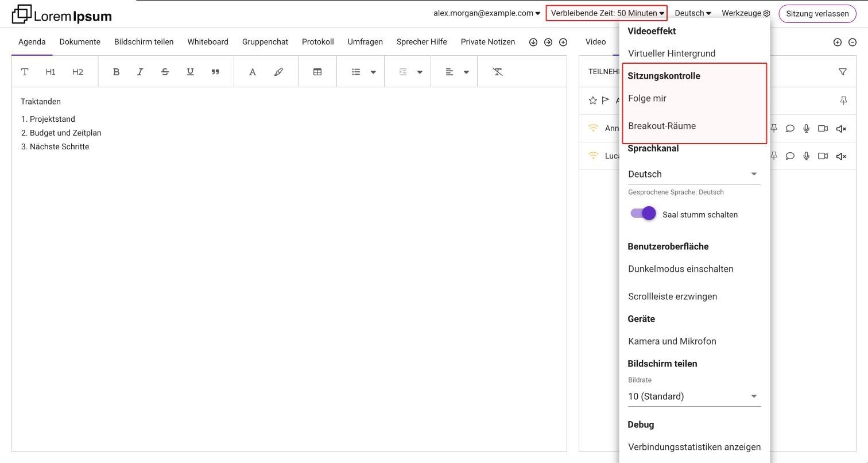Apply strikethrough to text
Viewport: 868px width, 463px height.
coord(165,72)
